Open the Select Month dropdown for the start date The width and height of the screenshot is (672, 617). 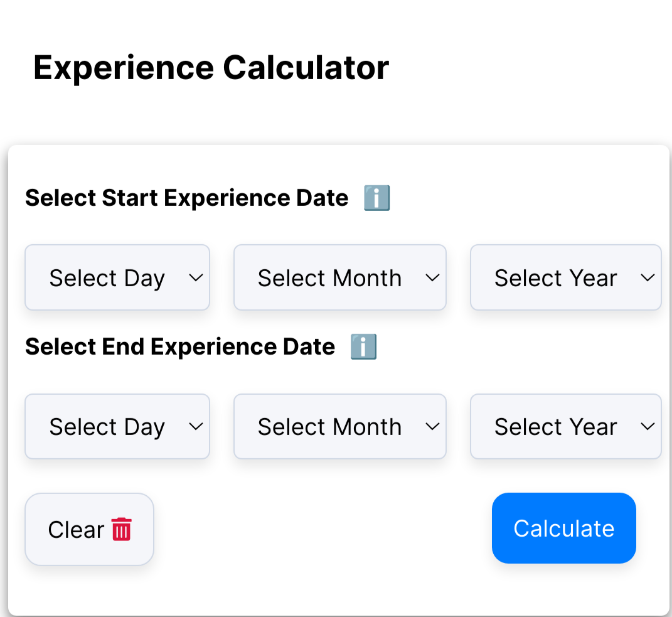(339, 277)
